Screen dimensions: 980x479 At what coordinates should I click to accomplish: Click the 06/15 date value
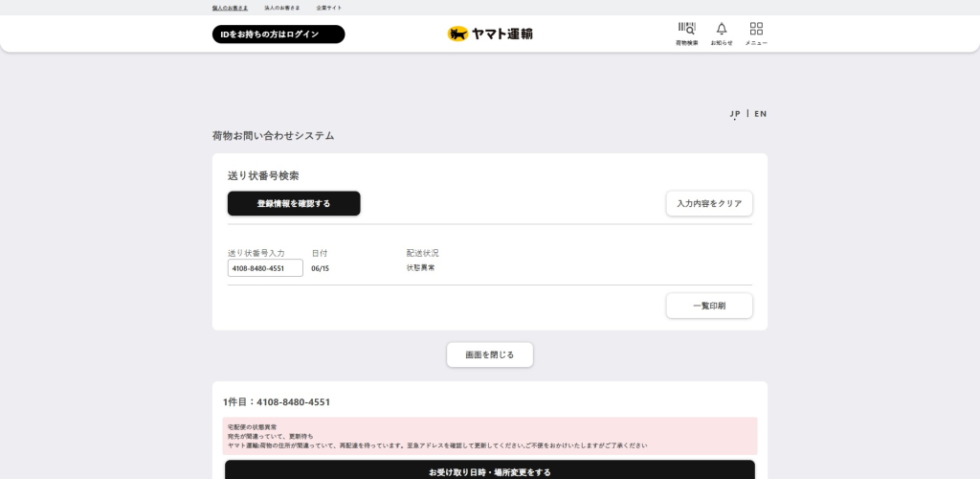click(320, 268)
